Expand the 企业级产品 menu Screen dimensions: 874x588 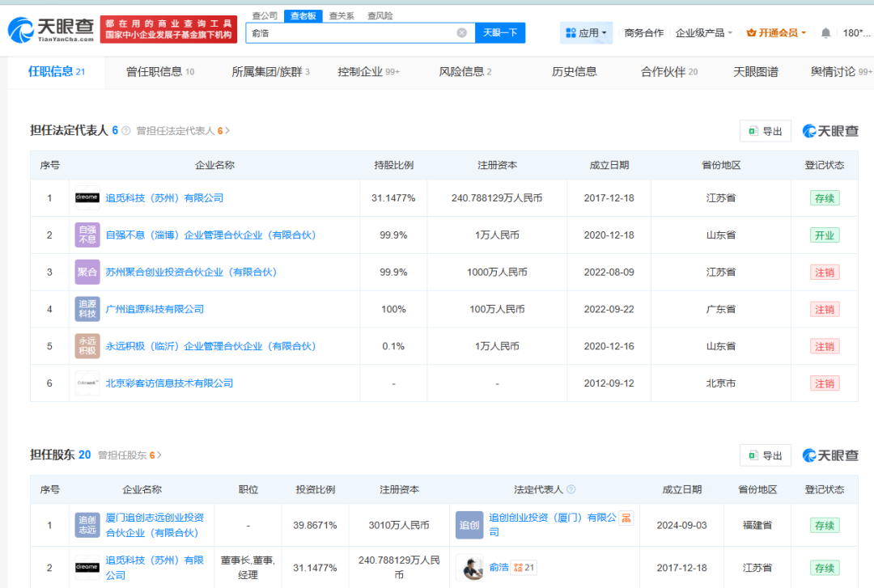(703, 33)
